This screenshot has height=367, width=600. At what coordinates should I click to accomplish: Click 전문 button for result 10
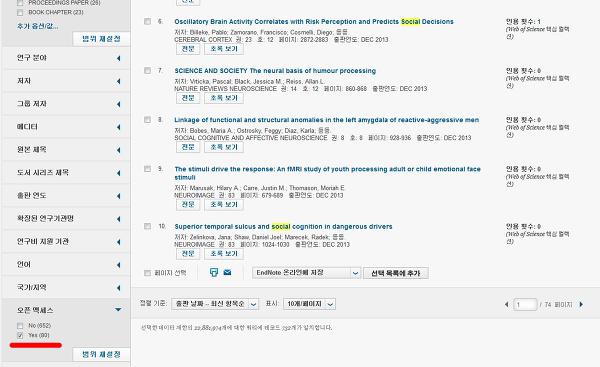[x=188, y=254]
